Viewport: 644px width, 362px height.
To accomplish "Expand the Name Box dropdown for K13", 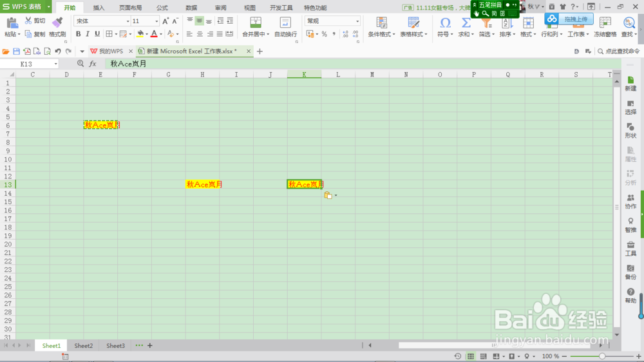I will point(55,64).
